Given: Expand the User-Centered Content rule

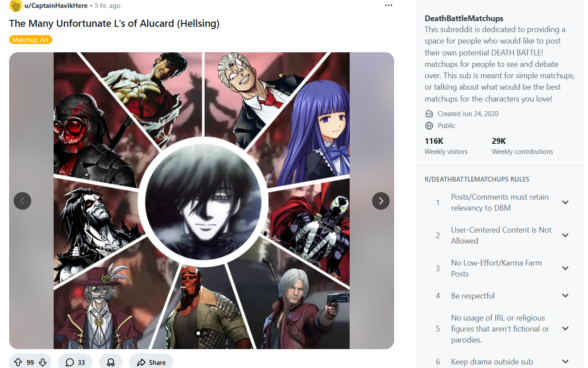Looking at the screenshot, I should tap(566, 235).
